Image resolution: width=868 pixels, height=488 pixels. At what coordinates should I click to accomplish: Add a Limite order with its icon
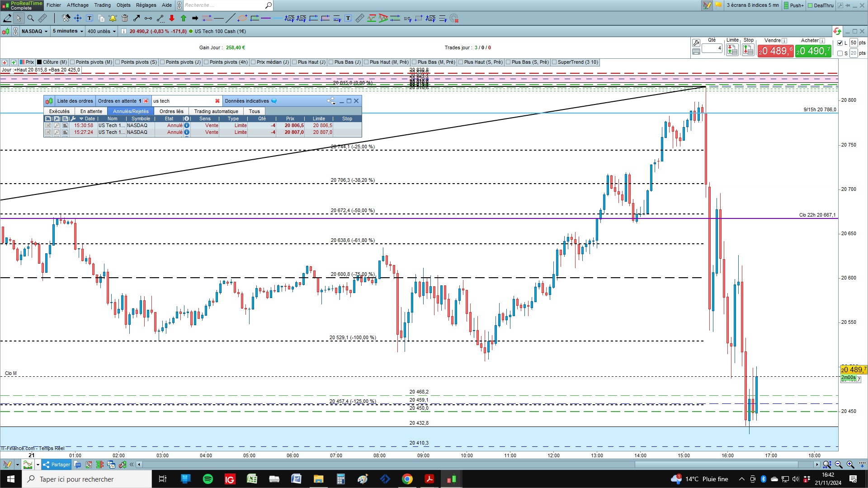[732, 50]
